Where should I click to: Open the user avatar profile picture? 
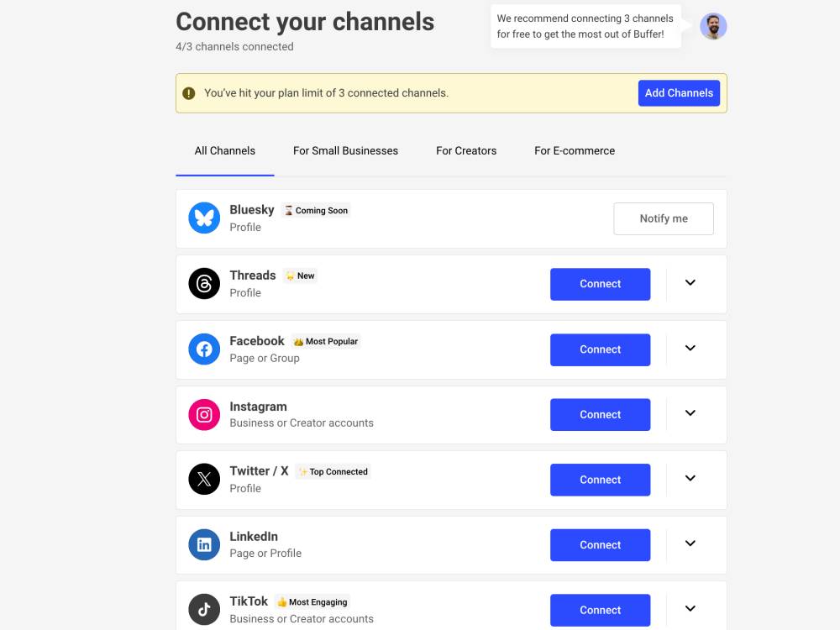click(x=713, y=26)
